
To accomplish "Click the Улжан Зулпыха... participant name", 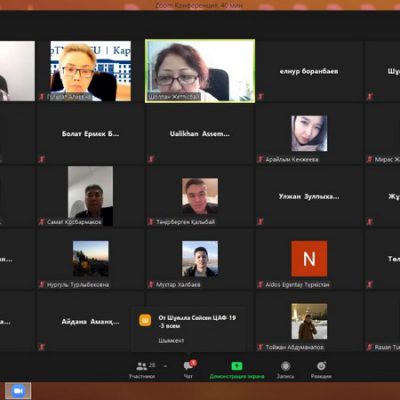I will 309,196.
